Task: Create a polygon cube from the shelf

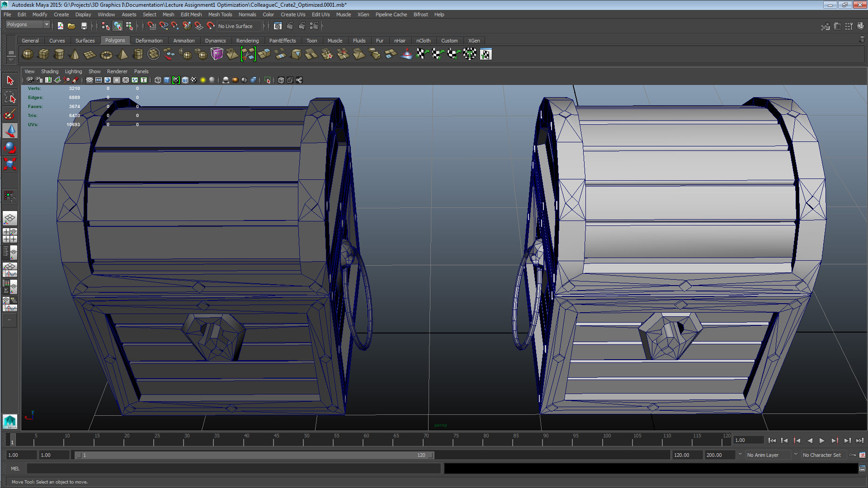Action: pyautogui.click(x=43, y=54)
